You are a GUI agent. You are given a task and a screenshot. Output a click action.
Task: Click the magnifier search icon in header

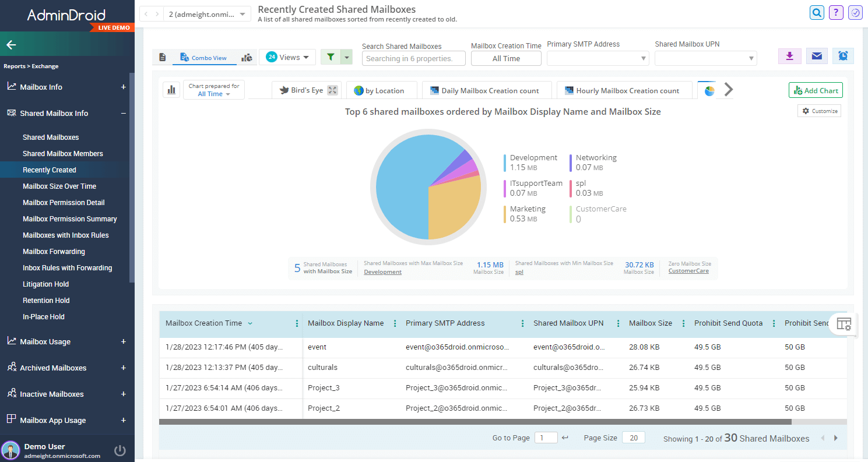click(817, 12)
